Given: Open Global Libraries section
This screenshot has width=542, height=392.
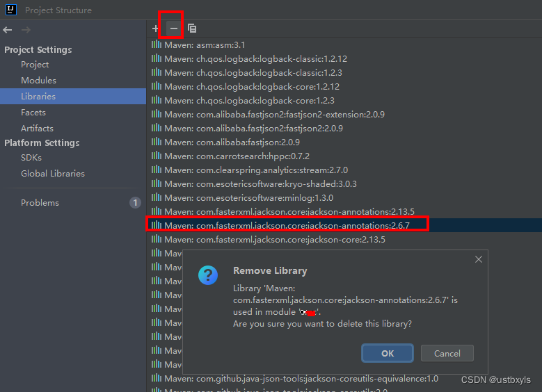Looking at the screenshot, I should [53, 174].
